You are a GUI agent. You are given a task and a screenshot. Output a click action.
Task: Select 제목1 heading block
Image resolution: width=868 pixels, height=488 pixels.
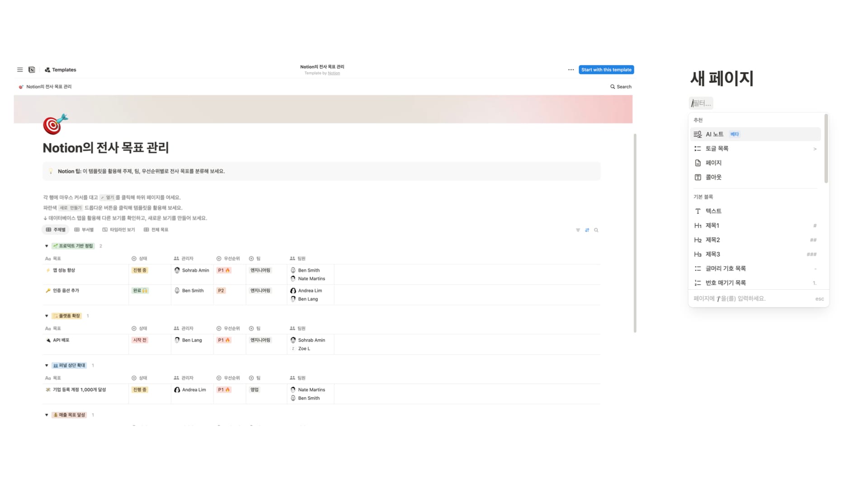coord(755,225)
